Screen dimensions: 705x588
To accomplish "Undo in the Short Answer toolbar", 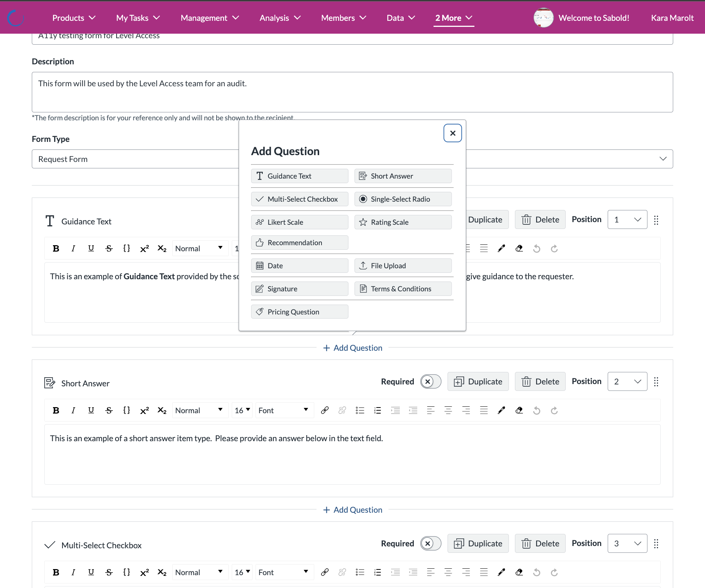I will pyautogui.click(x=537, y=411).
